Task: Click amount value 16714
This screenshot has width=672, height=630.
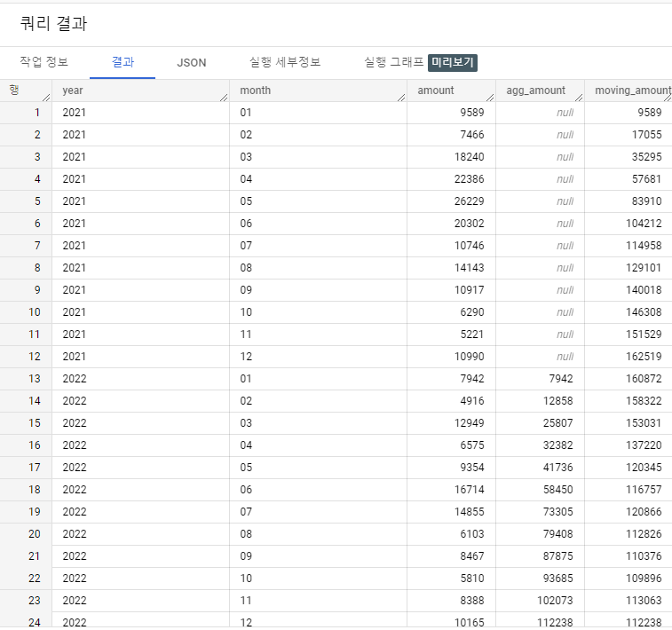Action: pos(470,490)
